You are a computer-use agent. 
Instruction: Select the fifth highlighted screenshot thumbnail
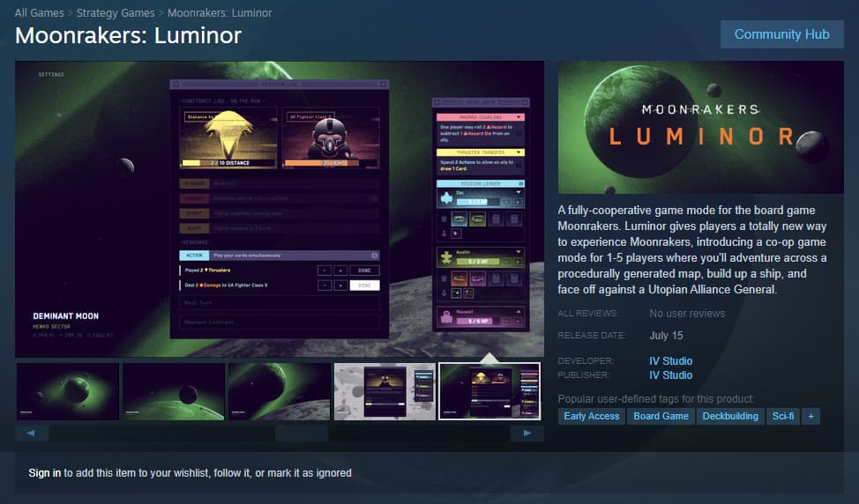tap(489, 391)
